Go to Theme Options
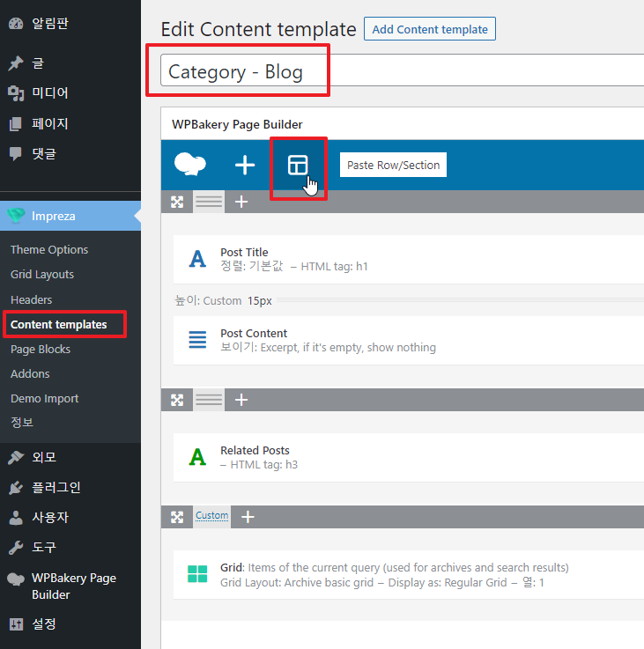The height and width of the screenshot is (649, 644). [x=49, y=249]
